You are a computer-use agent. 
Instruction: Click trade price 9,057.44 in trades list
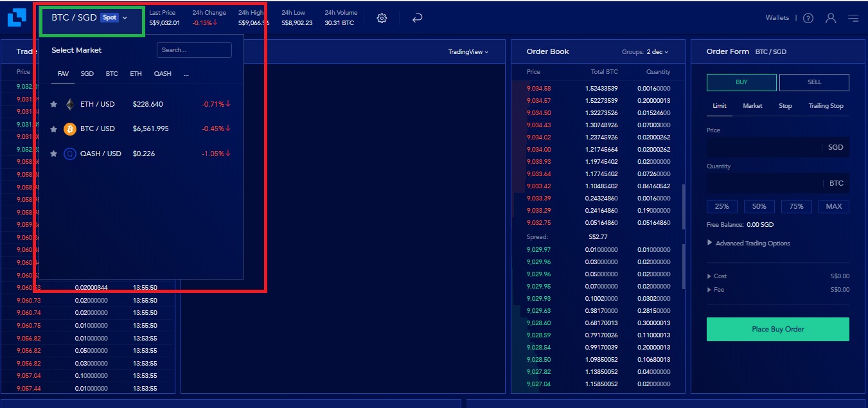[29, 389]
